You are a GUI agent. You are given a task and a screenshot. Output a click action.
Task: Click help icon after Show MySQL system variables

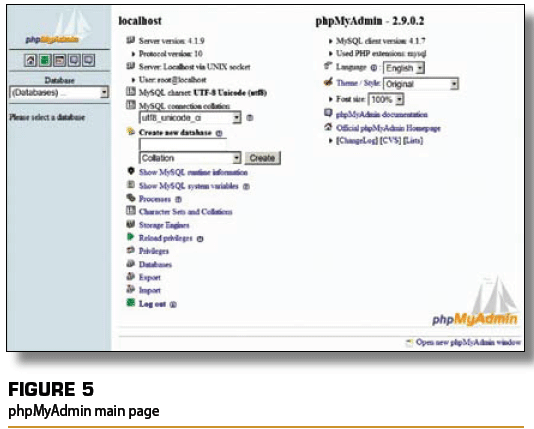pos(246,187)
